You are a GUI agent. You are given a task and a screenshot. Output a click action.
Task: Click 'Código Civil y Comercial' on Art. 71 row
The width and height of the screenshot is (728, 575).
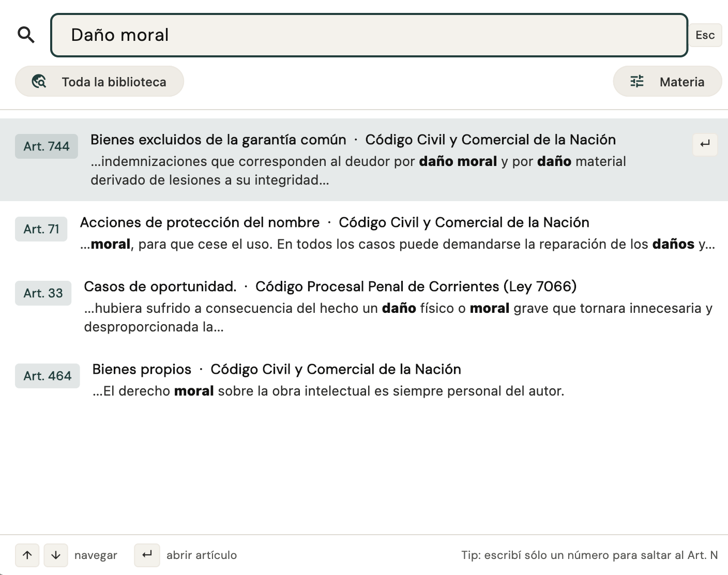click(x=464, y=222)
